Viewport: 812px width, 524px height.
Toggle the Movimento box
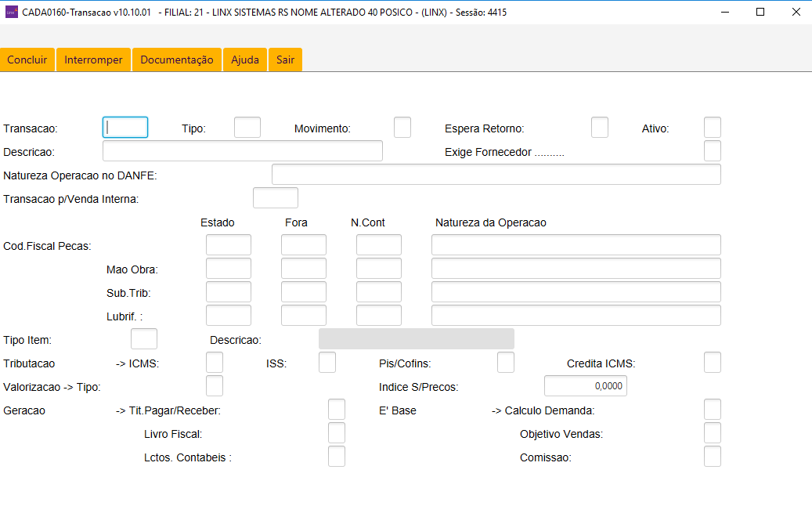402,128
